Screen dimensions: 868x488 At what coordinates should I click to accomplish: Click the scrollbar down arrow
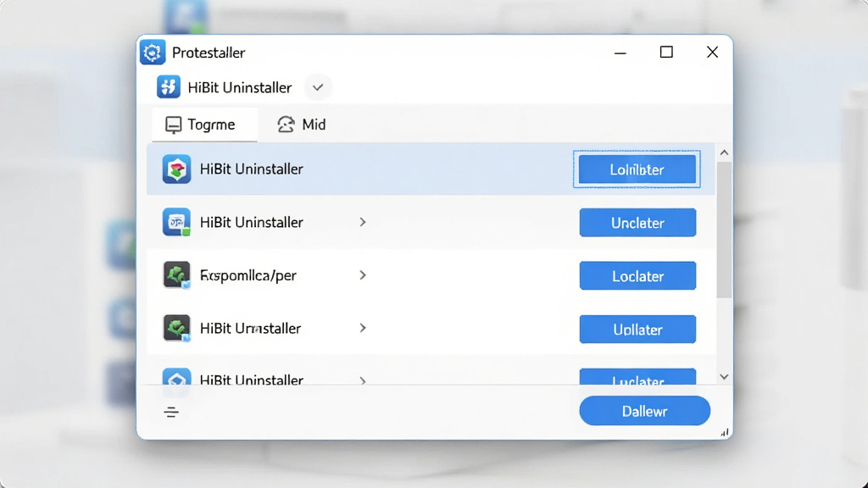click(724, 377)
